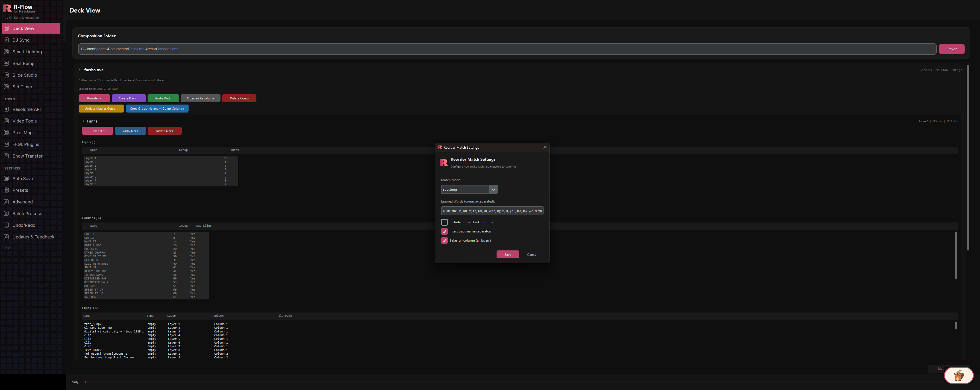This screenshot has width=980, height=390.
Task: Cancel the Reorder Match Settings dialog
Action: [x=532, y=255]
